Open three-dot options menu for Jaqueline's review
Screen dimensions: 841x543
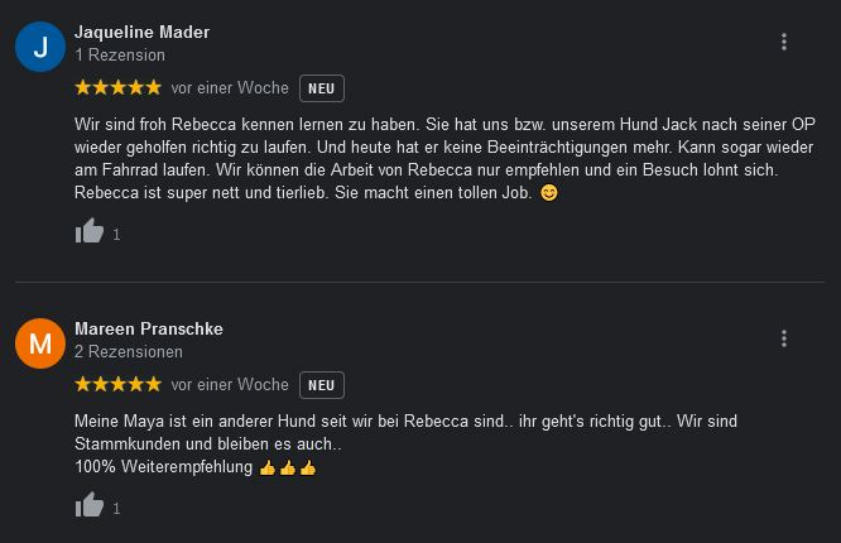pos(784,41)
